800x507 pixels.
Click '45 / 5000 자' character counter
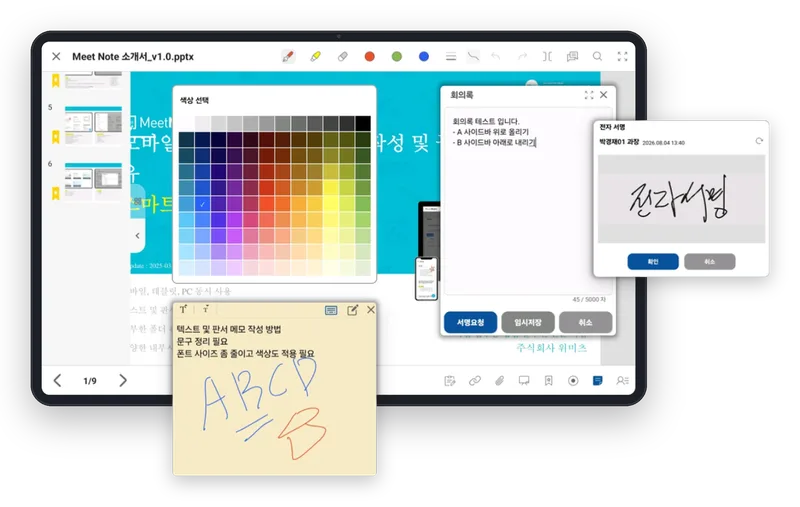589,299
